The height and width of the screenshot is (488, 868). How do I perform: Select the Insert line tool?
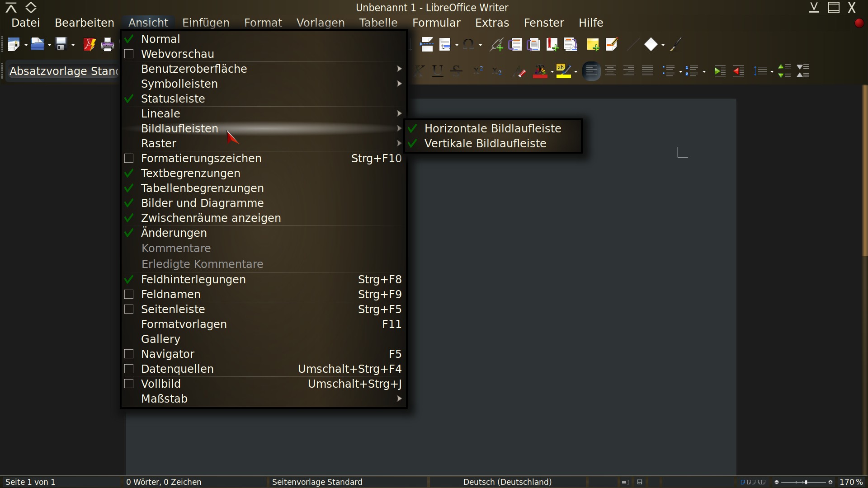(x=633, y=44)
